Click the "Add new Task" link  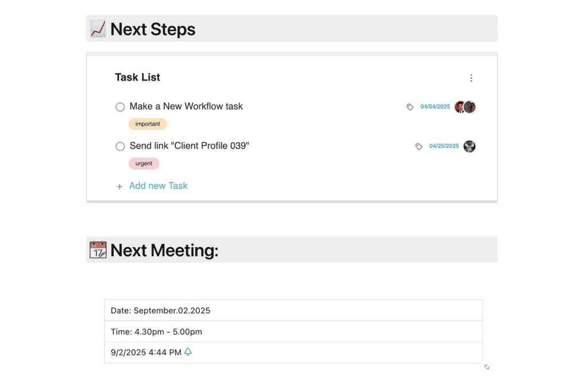(x=158, y=186)
